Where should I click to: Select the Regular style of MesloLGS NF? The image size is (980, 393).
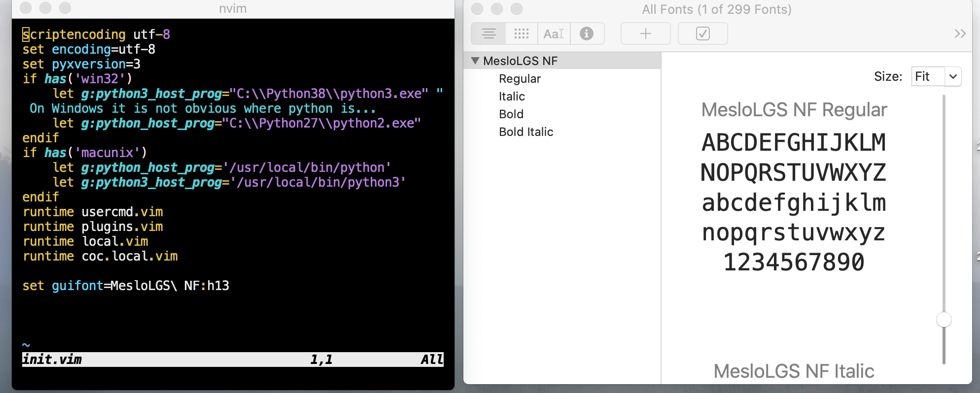pyautogui.click(x=520, y=79)
